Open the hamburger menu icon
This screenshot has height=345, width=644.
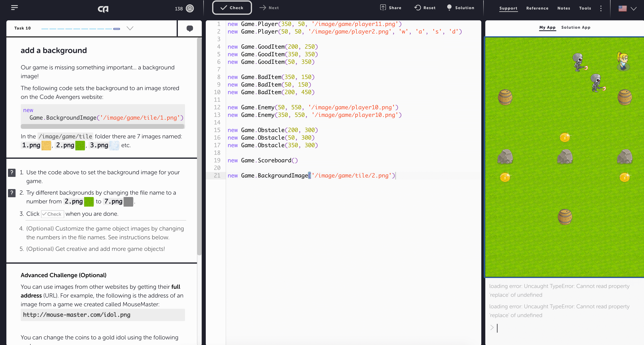(15, 8)
